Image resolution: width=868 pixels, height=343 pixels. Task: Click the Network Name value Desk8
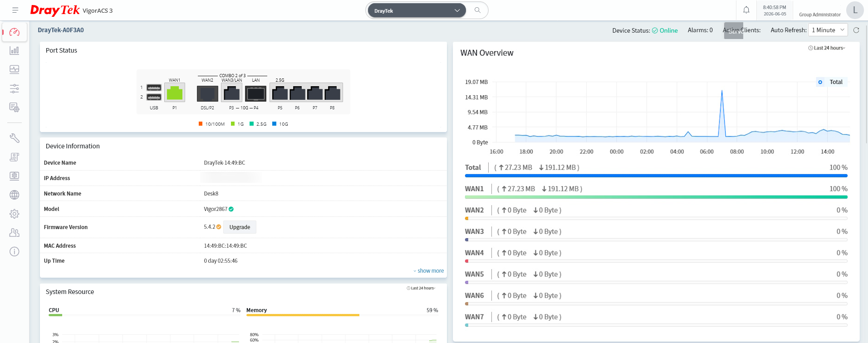click(211, 194)
